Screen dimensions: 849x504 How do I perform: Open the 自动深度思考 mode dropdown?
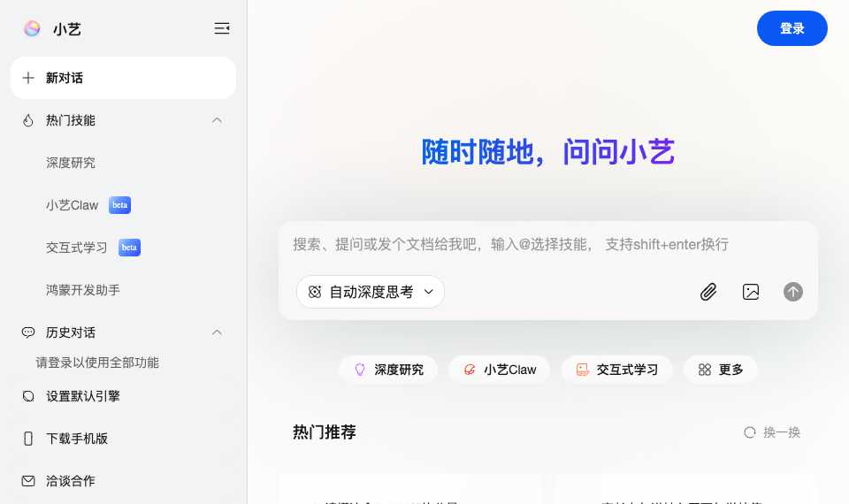(x=371, y=292)
